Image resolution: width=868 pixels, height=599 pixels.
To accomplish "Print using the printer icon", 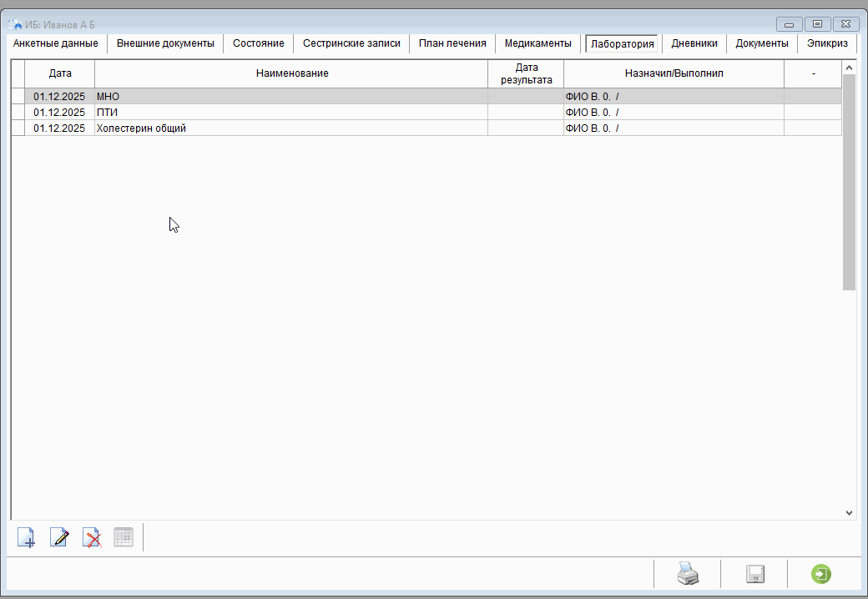I will coord(687,574).
